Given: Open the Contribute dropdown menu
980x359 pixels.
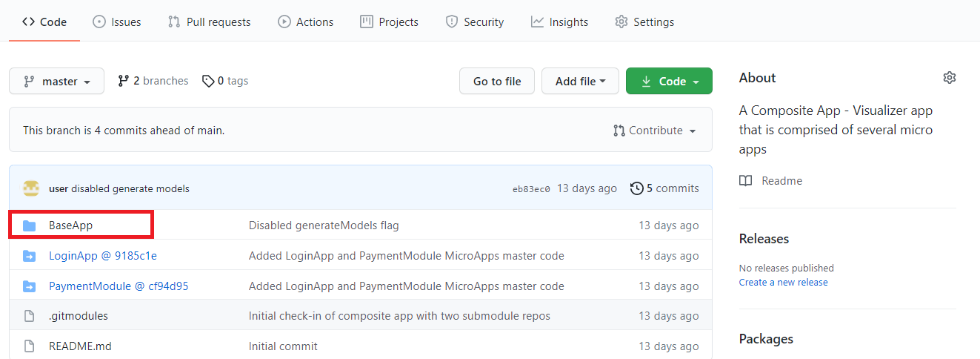Looking at the screenshot, I should 655,131.
